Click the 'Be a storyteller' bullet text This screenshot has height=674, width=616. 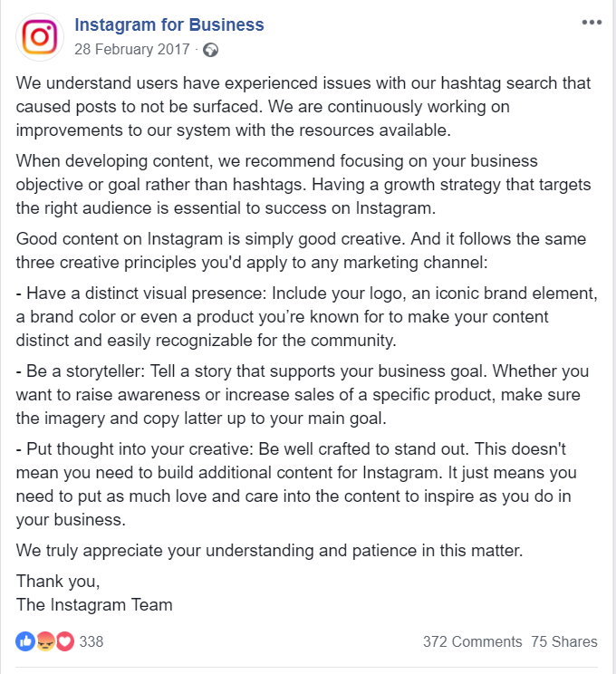point(299,395)
